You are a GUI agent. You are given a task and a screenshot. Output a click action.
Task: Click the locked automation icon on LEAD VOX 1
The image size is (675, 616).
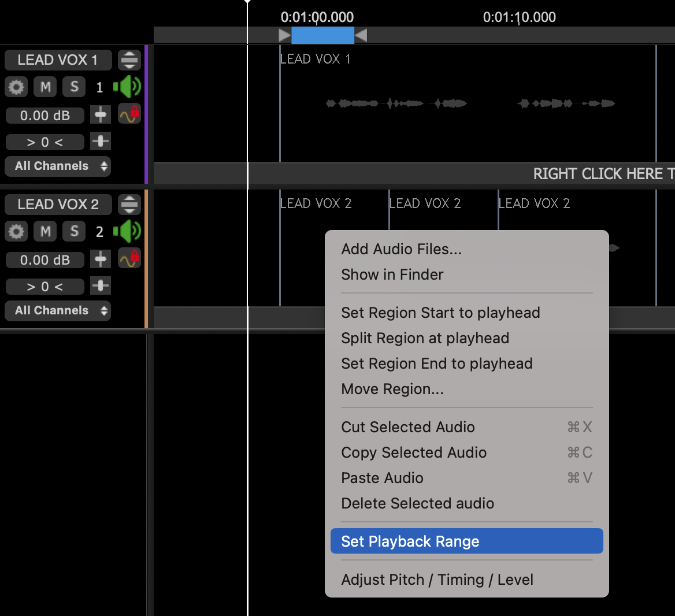(x=129, y=114)
